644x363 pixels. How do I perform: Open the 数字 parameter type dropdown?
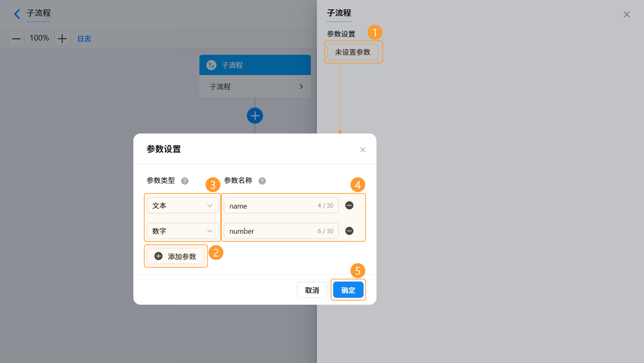point(182,231)
